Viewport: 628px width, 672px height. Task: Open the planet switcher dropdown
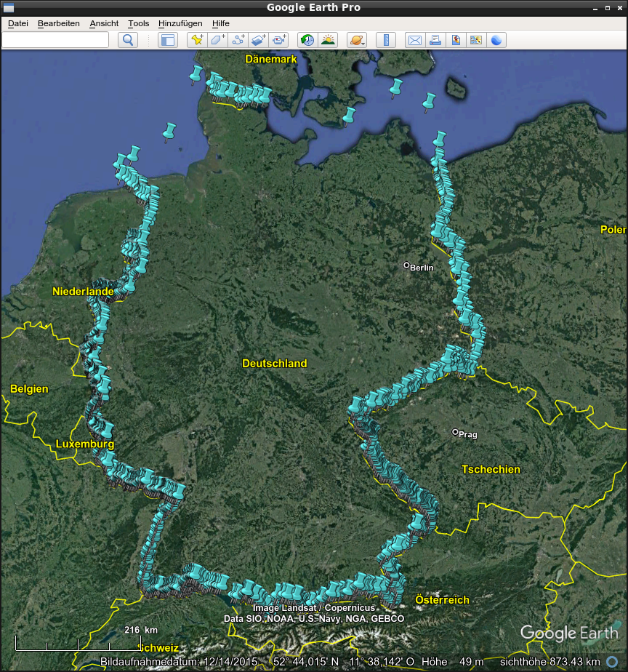click(357, 40)
